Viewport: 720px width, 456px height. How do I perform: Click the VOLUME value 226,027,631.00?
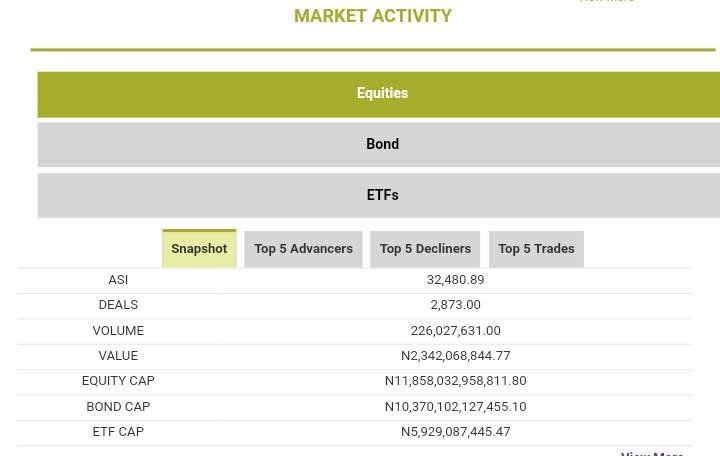pyautogui.click(x=455, y=331)
